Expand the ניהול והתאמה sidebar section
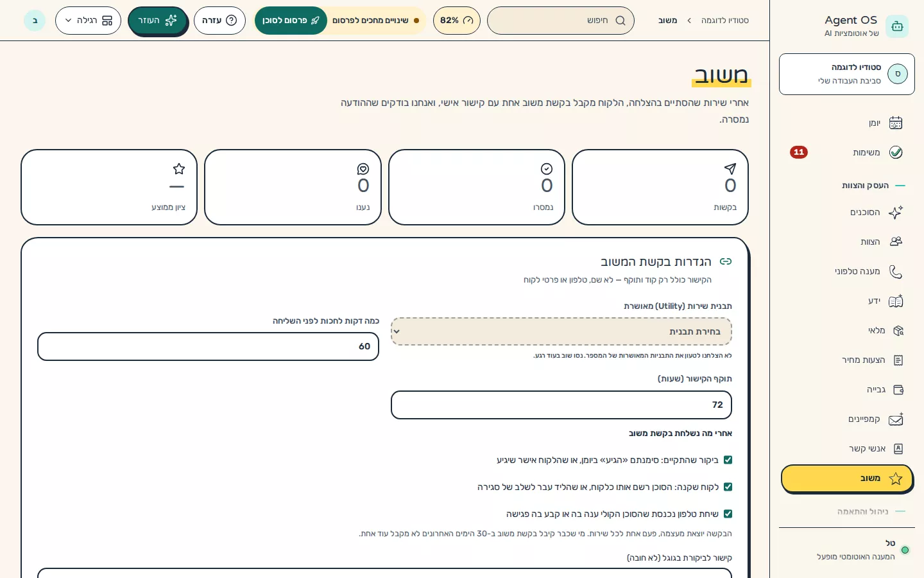 click(871, 512)
